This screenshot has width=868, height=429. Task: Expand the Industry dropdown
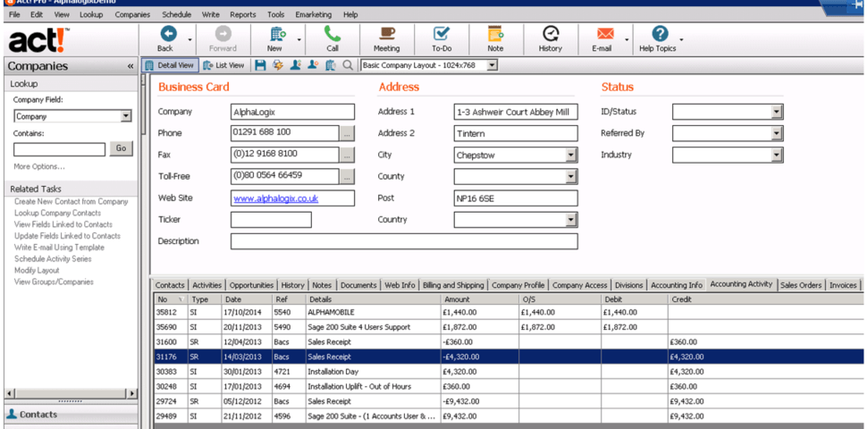pos(777,155)
